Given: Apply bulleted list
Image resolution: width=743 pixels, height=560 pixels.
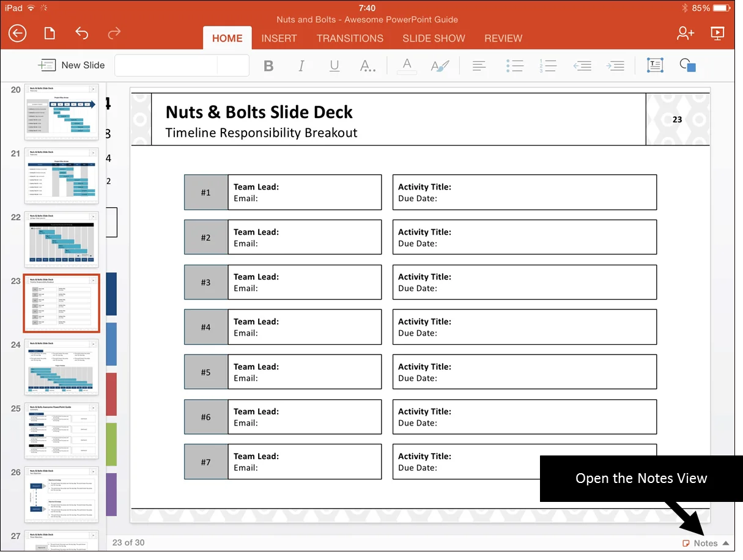Looking at the screenshot, I should (x=515, y=65).
